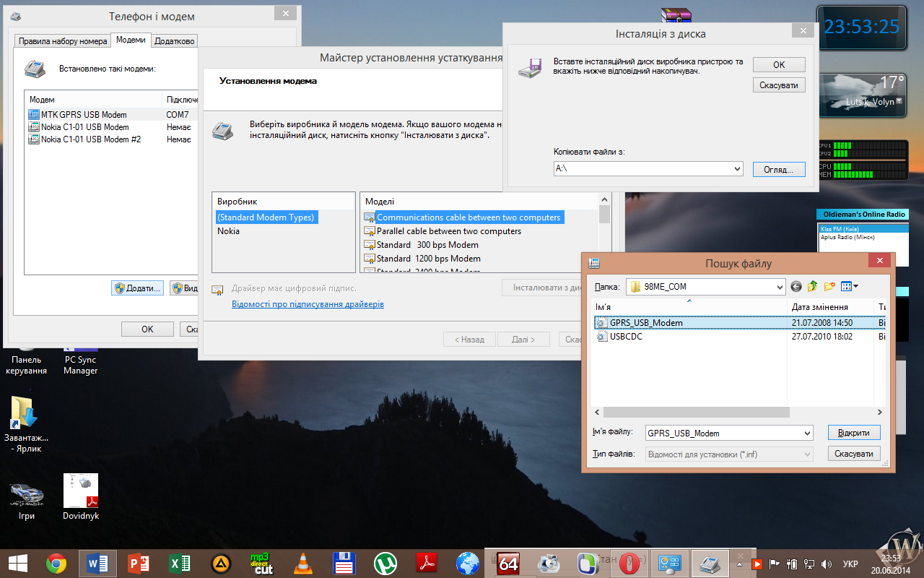Click Скасувати in Інсталяція з диска
This screenshot has width=924, height=578.
(x=779, y=85)
